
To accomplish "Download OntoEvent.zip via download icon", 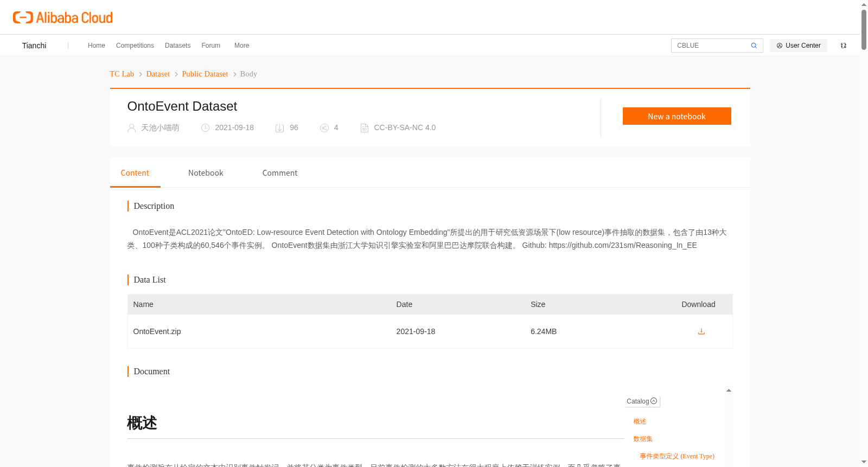I will (701, 331).
